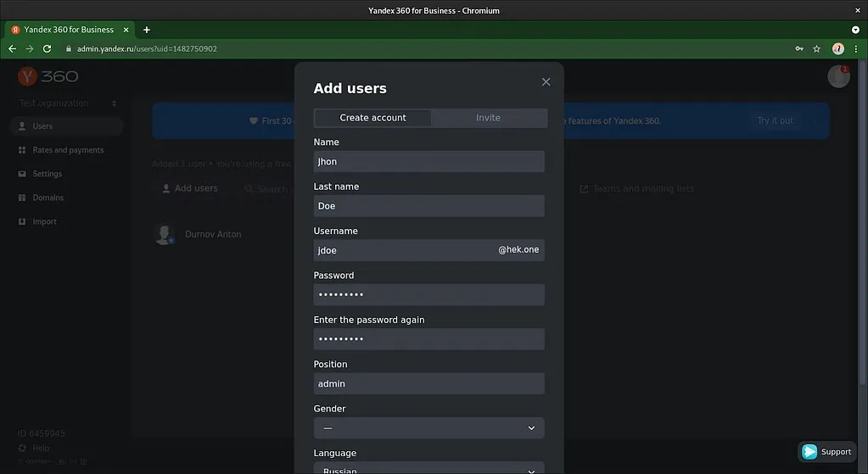Open the Chromium three-dot menu
The height and width of the screenshot is (474, 868).
click(x=856, y=48)
